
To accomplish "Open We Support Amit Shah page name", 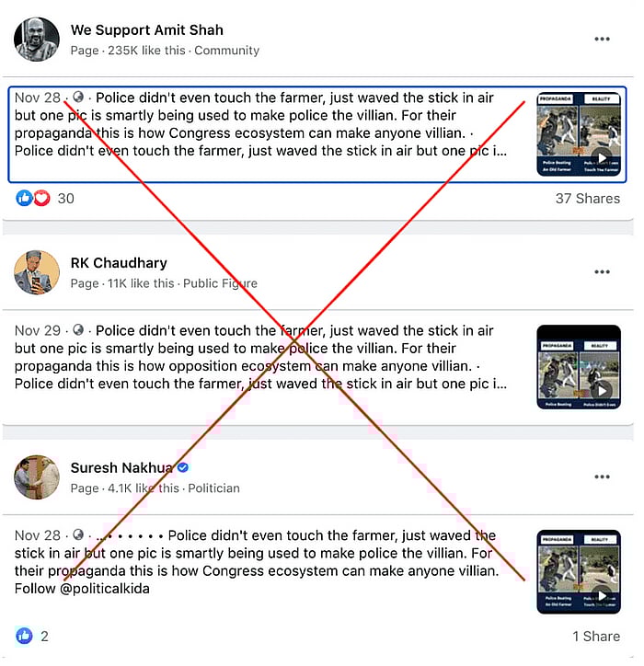I will (x=147, y=30).
